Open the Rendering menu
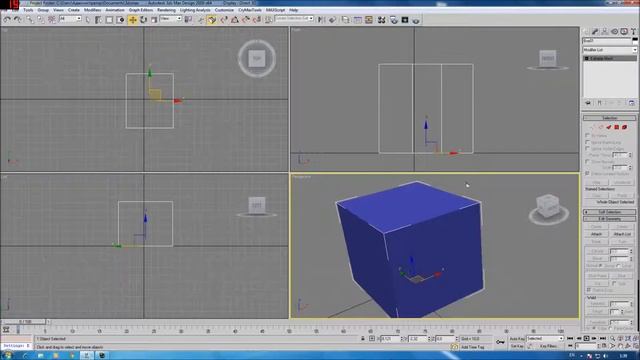Image resolution: width=640 pixels, height=360 pixels. coord(167,10)
